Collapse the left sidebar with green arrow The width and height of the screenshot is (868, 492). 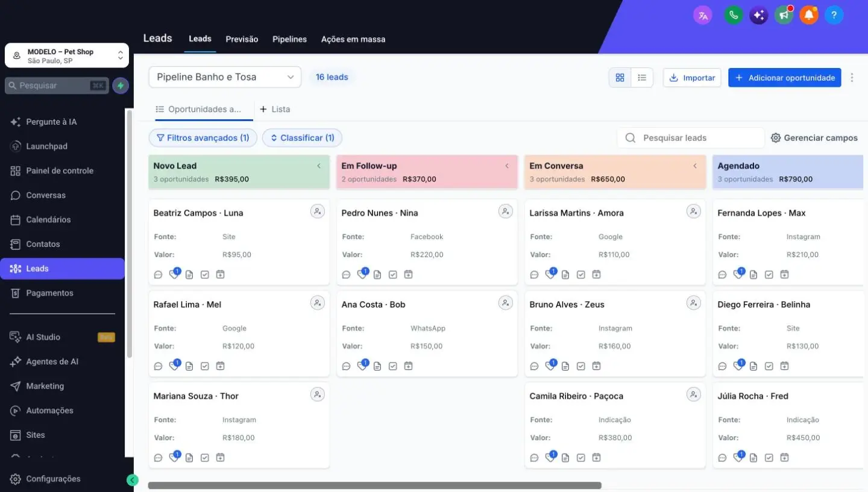pyautogui.click(x=133, y=480)
